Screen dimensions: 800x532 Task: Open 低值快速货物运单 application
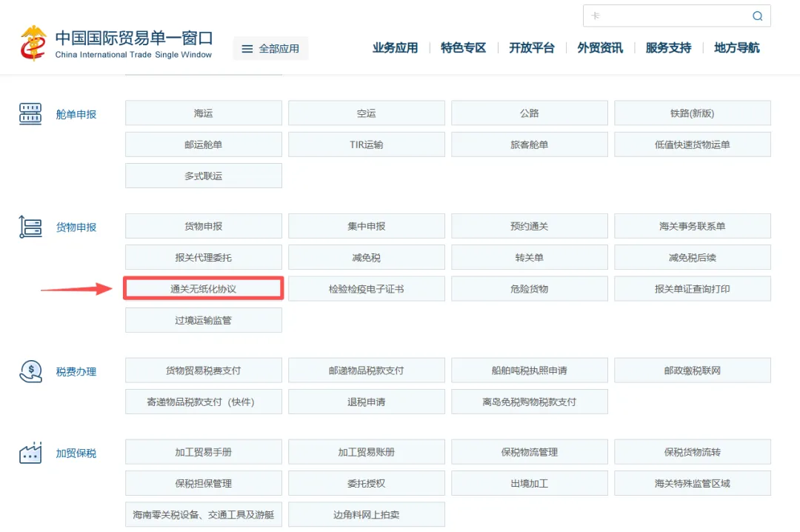point(692,144)
